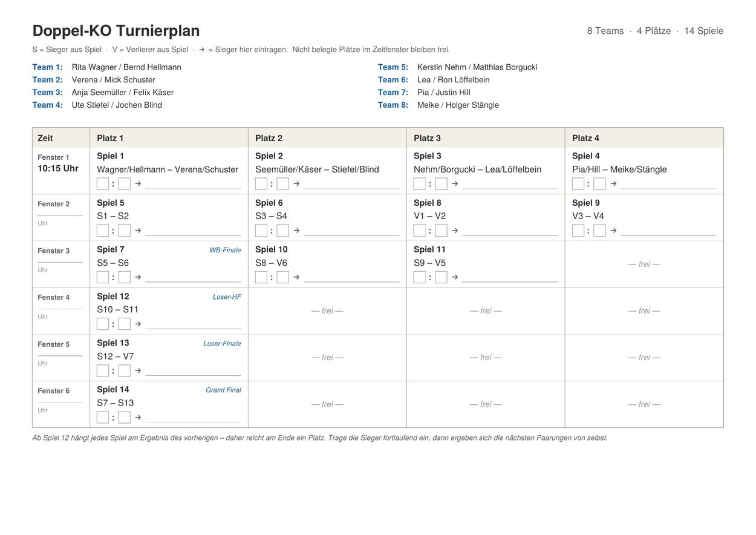756x535 pixels.
Task: Click the second score box of Spiel 2
Action: 282,183
